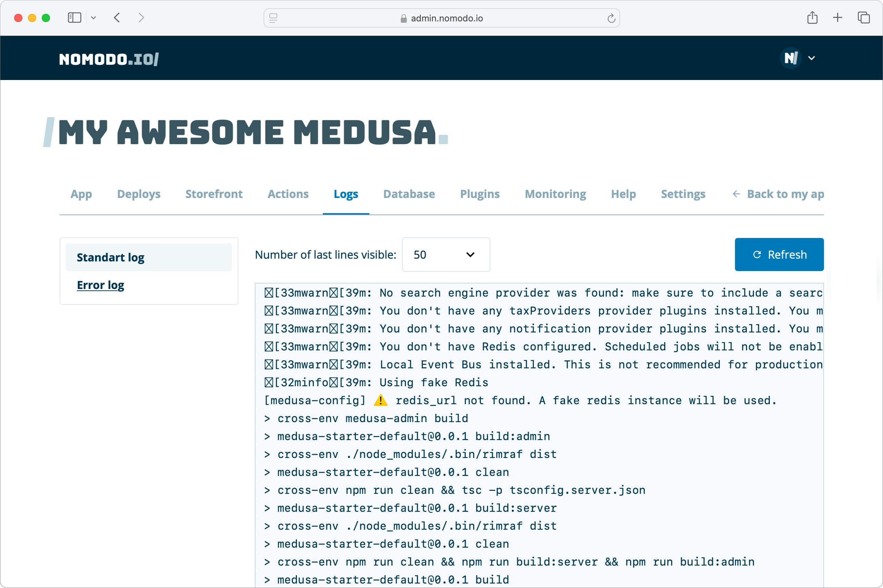Switch to the Database tab
The width and height of the screenshot is (883, 588).
(409, 194)
